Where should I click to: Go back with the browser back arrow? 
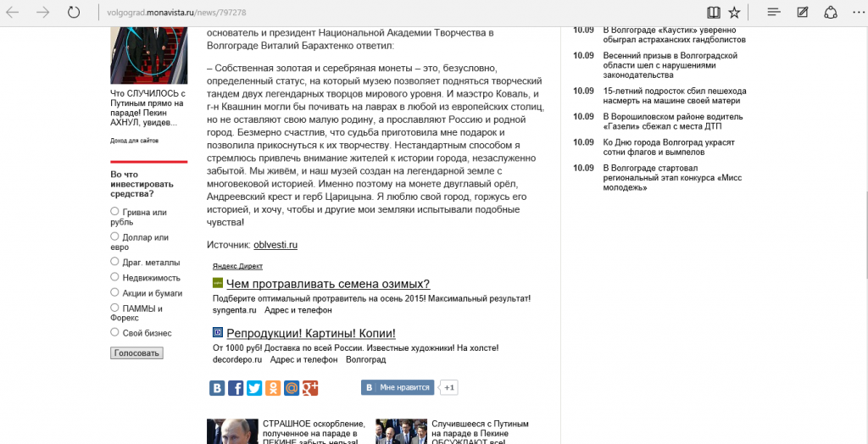point(12,12)
